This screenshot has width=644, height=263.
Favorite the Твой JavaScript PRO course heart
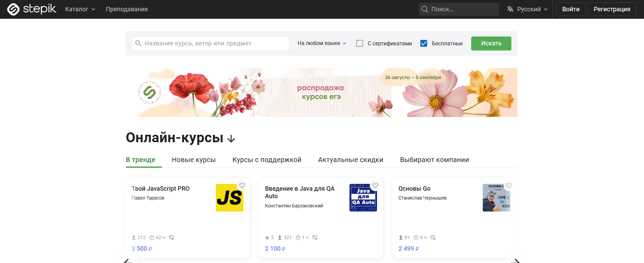tap(242, 186)
